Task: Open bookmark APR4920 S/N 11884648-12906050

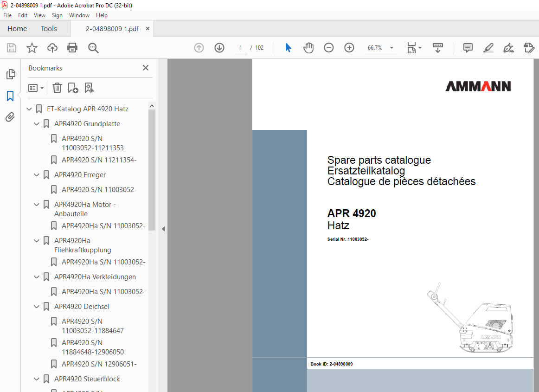Action: click(92, 347)
